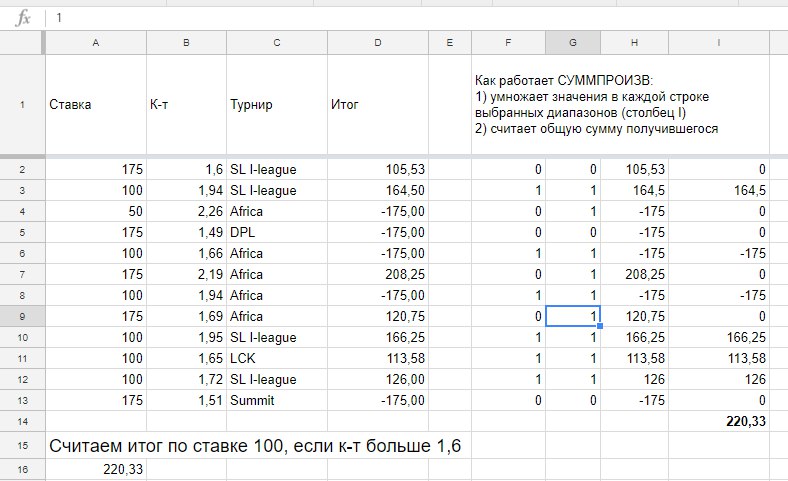Screen dimensions: 788x481
Task: Click cell 120,75 in column H
Action: (x=634, y=317)
